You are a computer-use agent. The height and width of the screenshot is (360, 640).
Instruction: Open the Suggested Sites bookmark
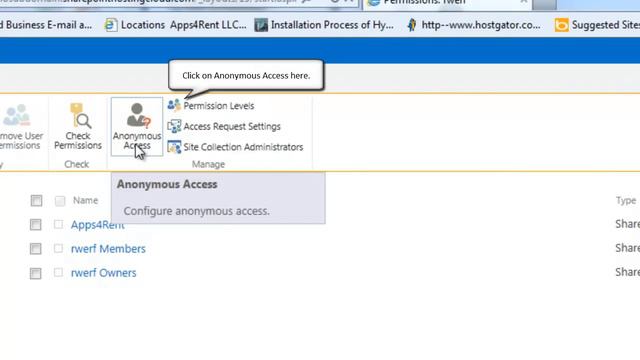(x=597, y=25)
